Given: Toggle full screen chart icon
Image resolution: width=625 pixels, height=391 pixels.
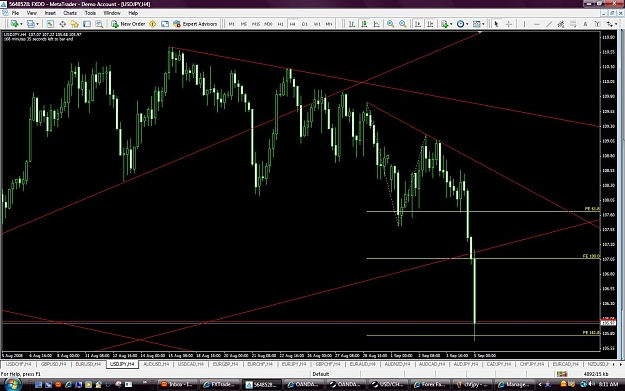Looking at the screenshot, I should click(x=165, y=24).
